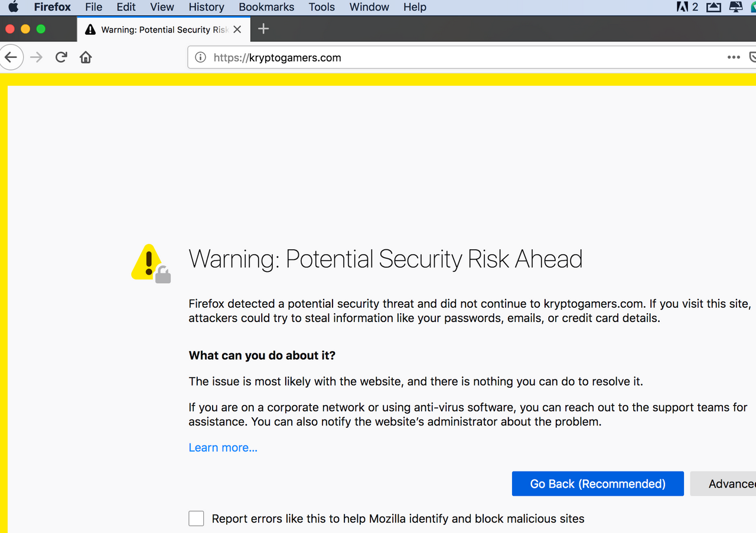This screenshot has width=756, height=533.
Task: Open the View menu
Action: click(162, 7)
